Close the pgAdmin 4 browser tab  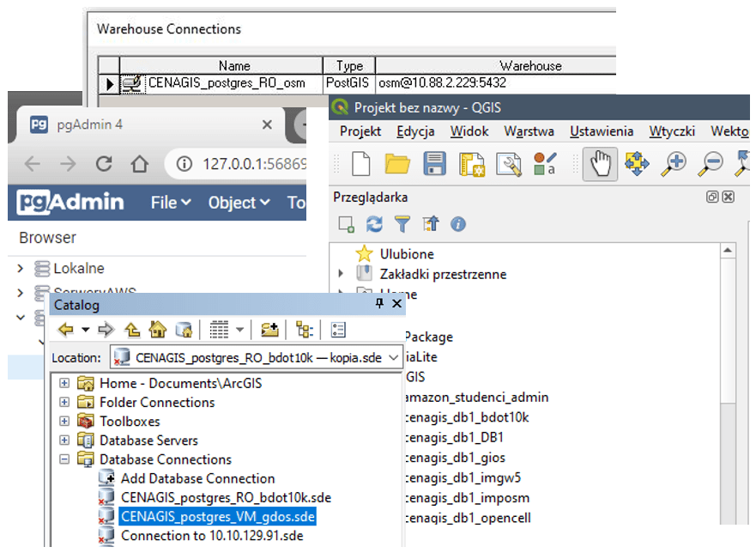click(267, 125)
